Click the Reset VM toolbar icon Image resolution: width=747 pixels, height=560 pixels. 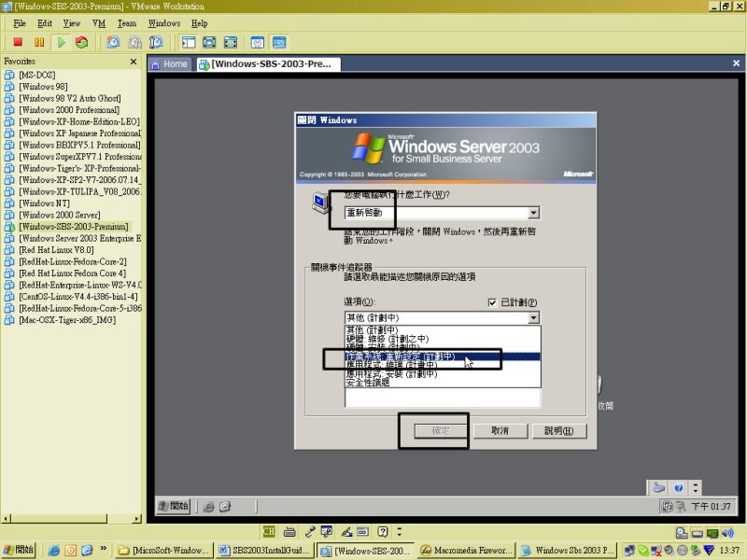82,42
